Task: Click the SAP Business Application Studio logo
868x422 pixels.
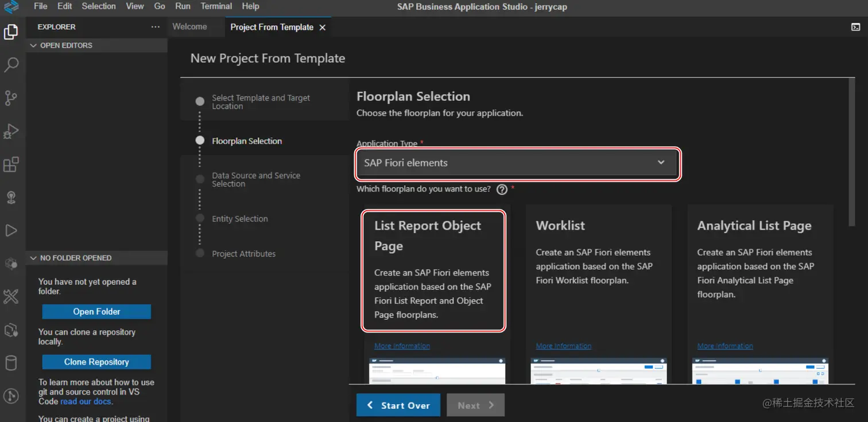Action: tap(11, 6)
